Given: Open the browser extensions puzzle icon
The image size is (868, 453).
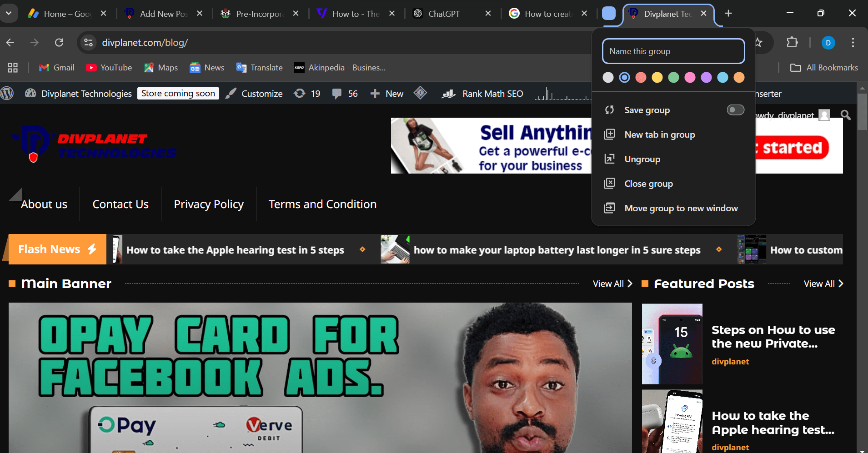Looking at the screenshot, I should coord(793,42).
